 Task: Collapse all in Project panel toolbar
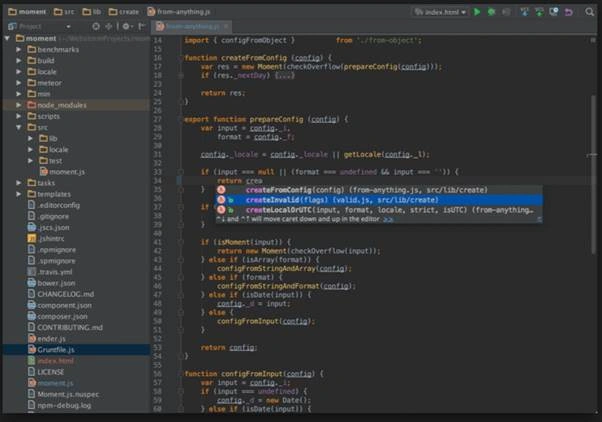109,26
